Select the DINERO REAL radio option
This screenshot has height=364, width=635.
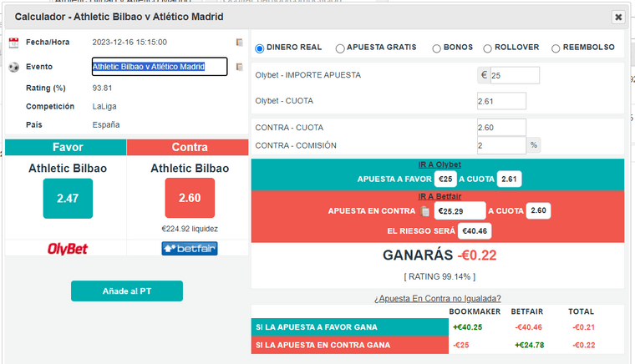(x=259, y=48)
